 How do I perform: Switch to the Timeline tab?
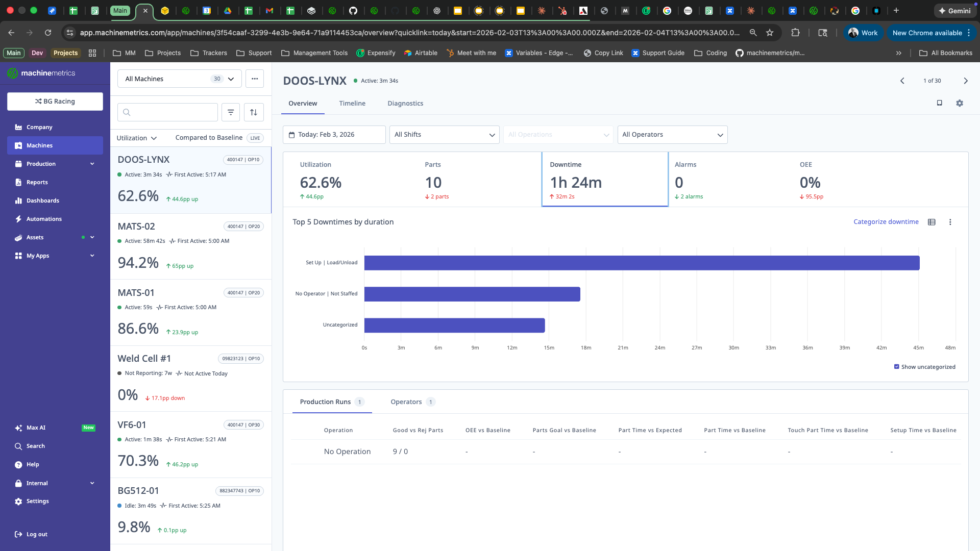click(352, 103)
